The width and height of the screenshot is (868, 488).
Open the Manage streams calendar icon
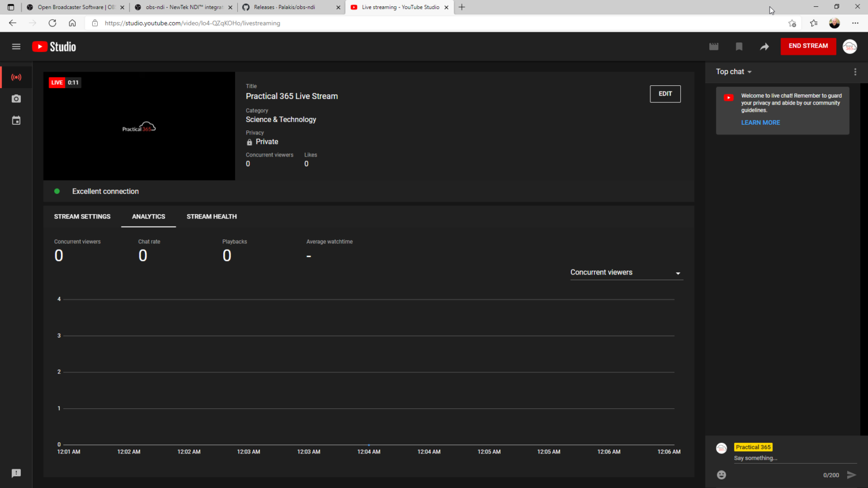click(x=16, y=120)
